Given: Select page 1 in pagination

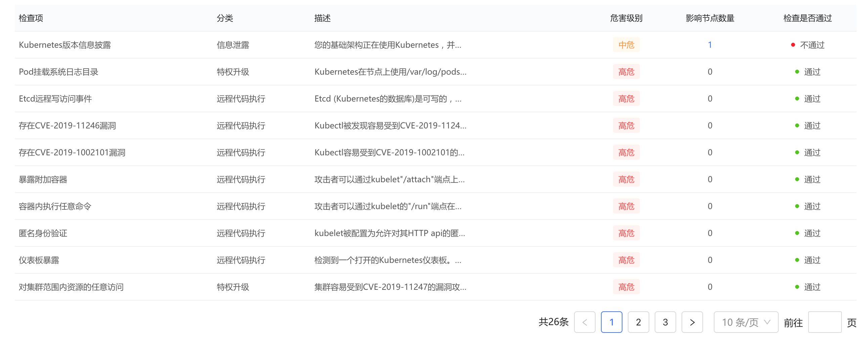Looking at the screenshot, I should click(x=612, y=322).
